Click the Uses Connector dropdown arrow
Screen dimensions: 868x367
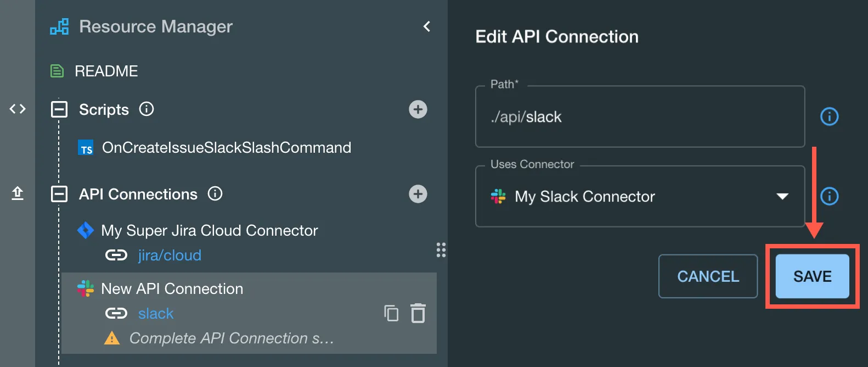pyautogui.click(x=782, y=196)
